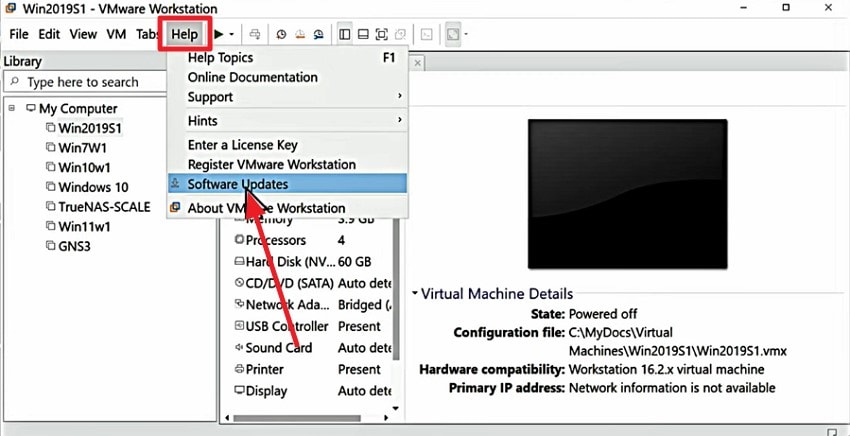
Task: Collapse the My Computer tree node
Action: pos(11,108)
